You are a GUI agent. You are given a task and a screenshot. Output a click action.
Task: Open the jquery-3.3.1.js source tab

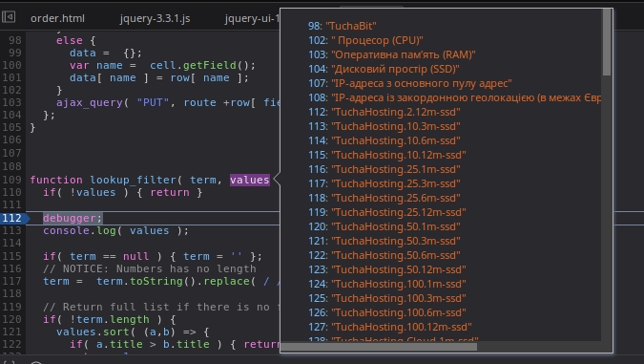pyautogui.click(x=155, y=18)
